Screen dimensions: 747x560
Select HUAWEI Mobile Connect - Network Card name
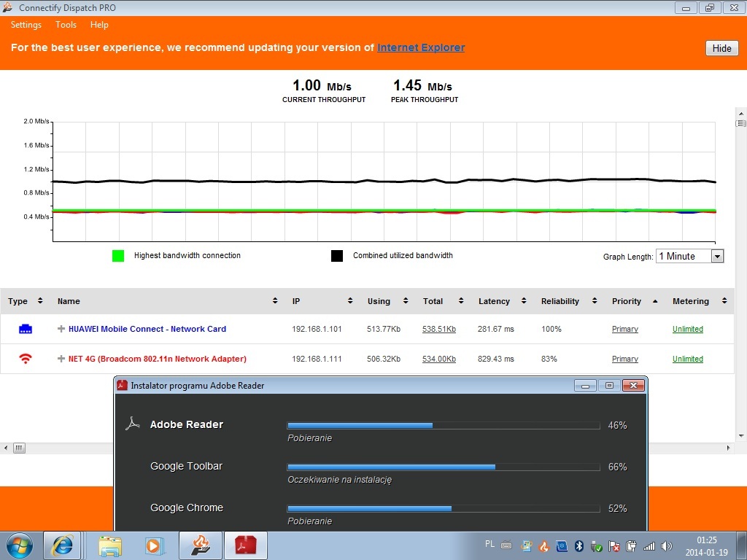[147, 329]
